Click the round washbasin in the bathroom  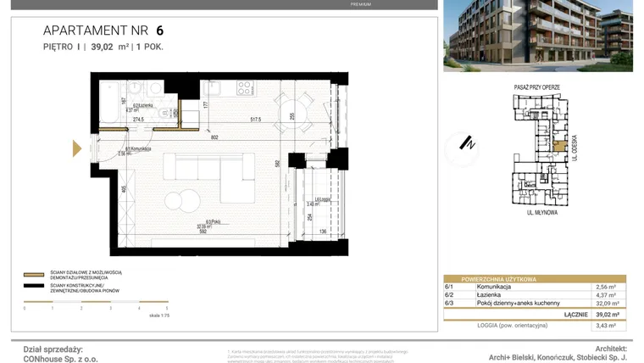pos(134,88)
